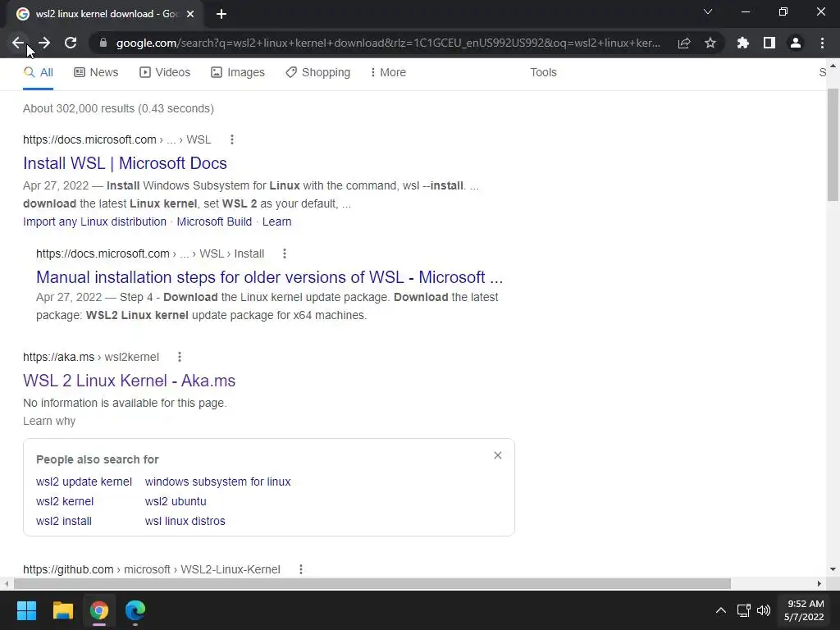Click the horizontal scrollbar left arrow
The height and width of the screenshot is (630, 840).
point(7,583)
